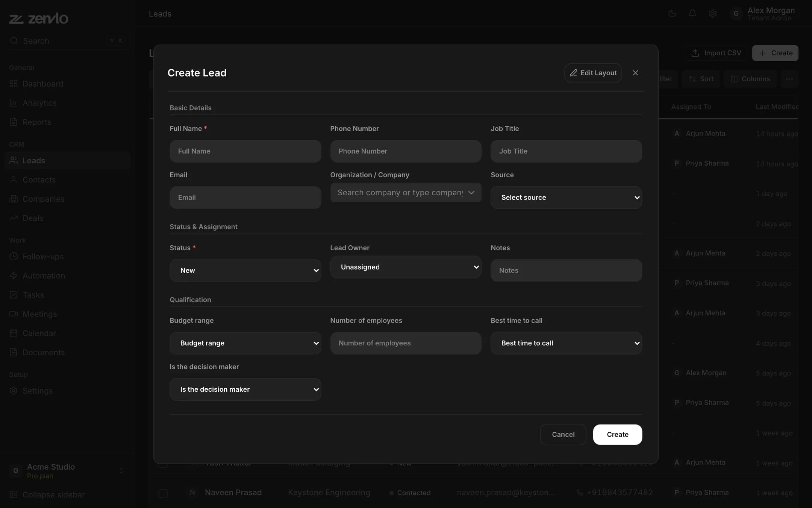Focus the sidebar Search box
The width and height of the screenshot is (812, 508).
(68, 41)
